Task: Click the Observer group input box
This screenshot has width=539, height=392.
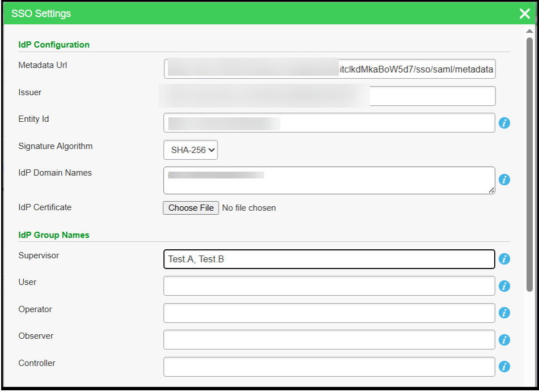Action: [x=329, y=340]
